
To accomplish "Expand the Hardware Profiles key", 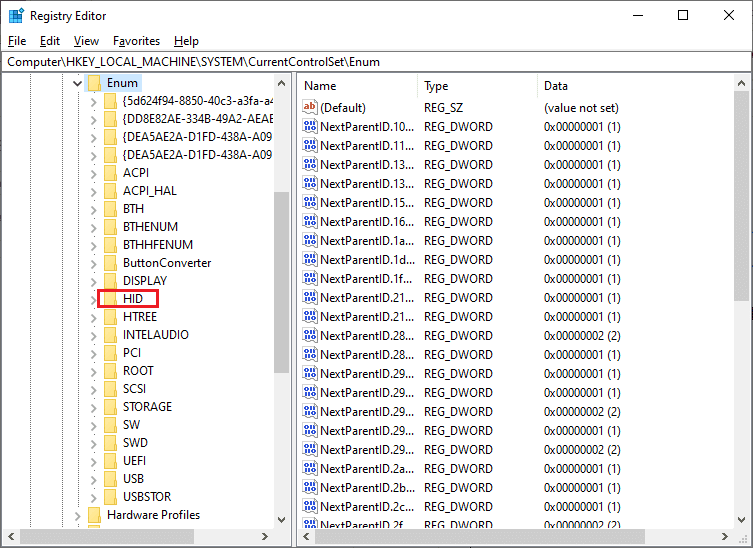I will tap(77, 515).
